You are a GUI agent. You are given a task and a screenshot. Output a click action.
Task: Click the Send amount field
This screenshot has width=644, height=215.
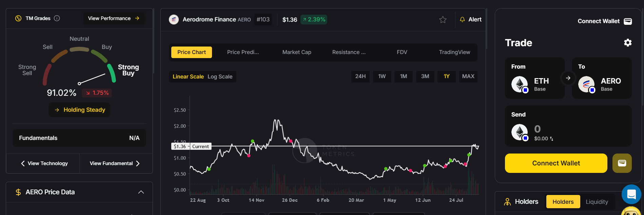pos(537,129)
